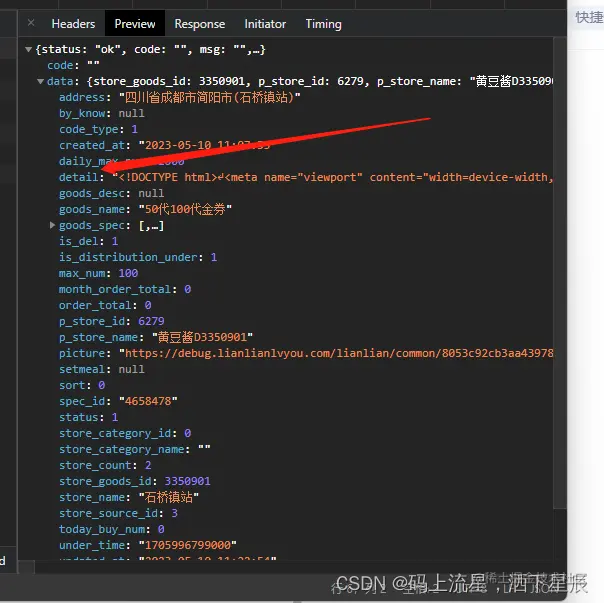Select the month_order_total: 0 row
The image size is (604, 603).
[125, 289]
